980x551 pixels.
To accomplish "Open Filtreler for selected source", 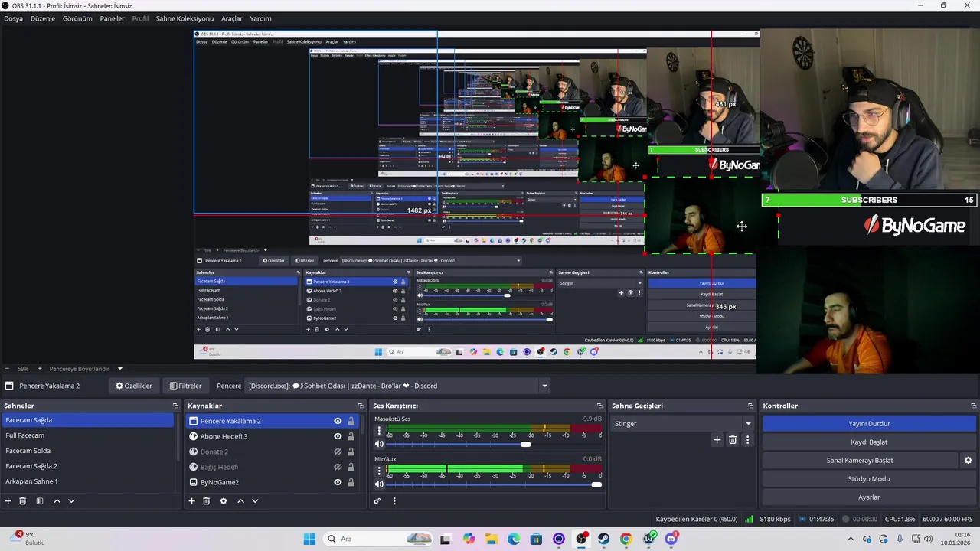I will pos(186,386).
